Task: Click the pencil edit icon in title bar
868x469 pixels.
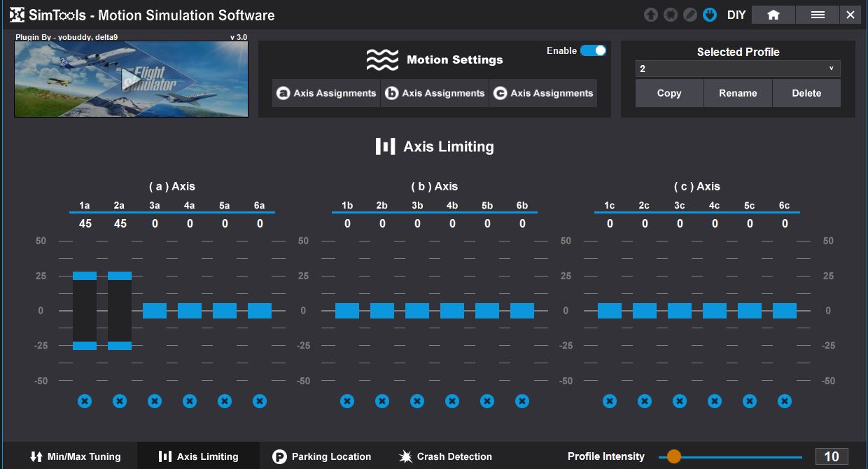Action: tap(690, 15)
